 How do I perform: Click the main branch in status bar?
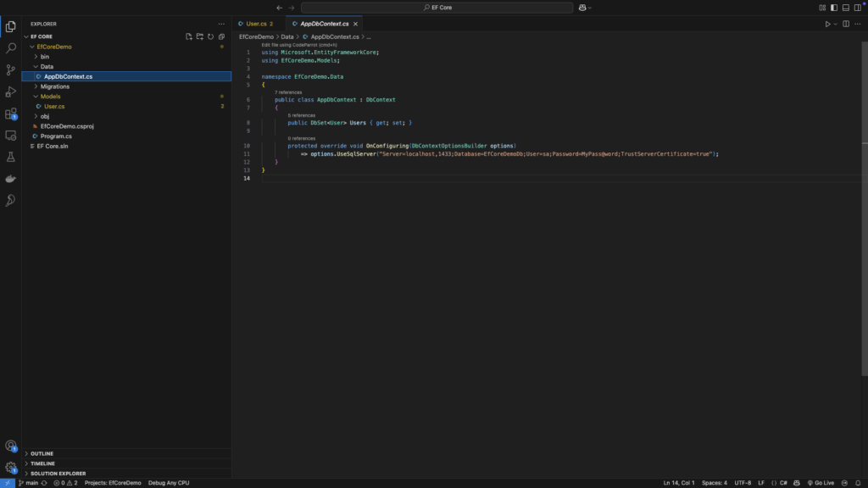pos(28,483)
